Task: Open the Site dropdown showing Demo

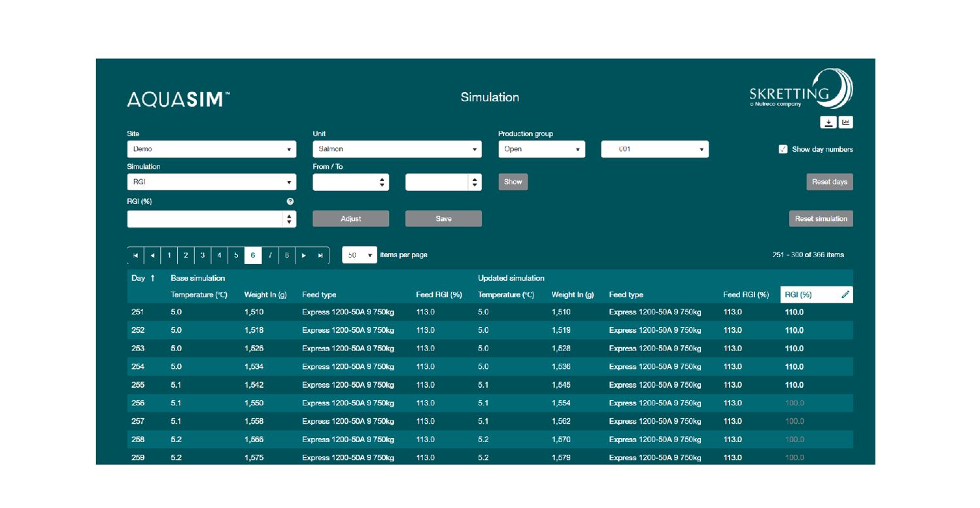Action: coord(211,149)
